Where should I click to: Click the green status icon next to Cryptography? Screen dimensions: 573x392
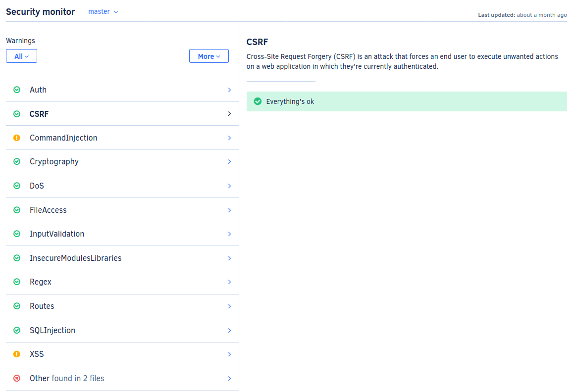click(x=17, y=162)
